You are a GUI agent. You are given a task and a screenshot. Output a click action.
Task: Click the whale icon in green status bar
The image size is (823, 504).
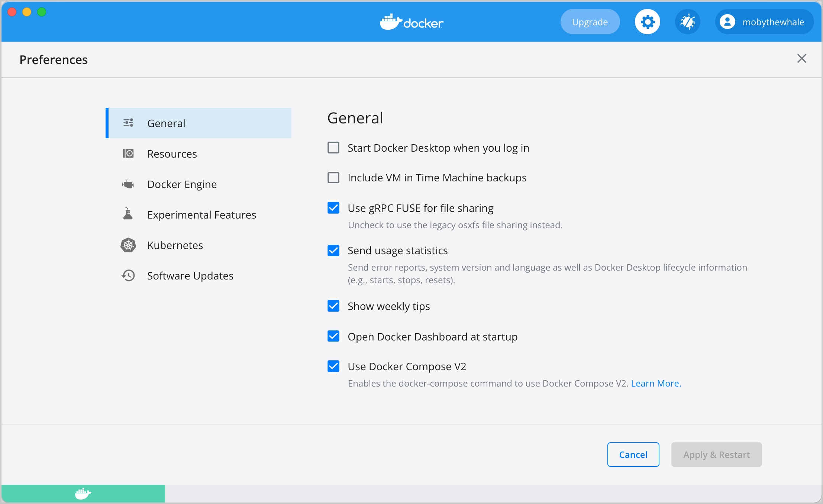point(83,494)
